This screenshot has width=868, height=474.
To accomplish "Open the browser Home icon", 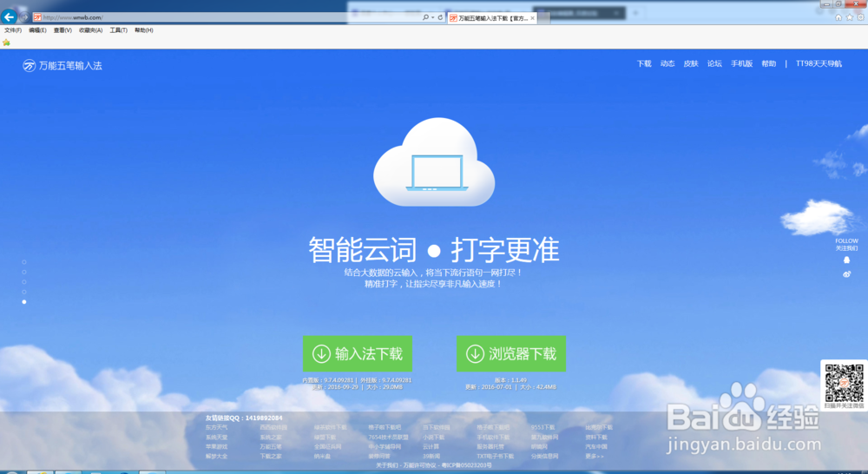I will point(838,17).
